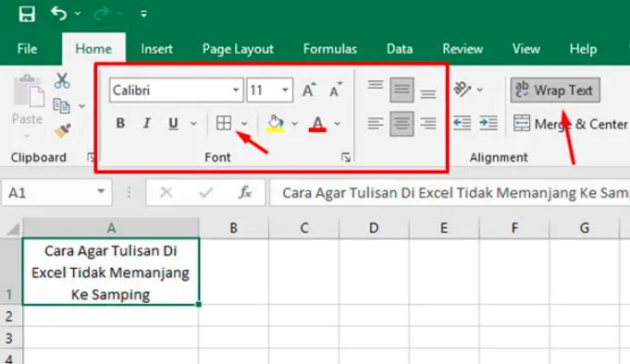Click the Decrease Font Size icon
This screenshot has width=630, height=364.
point(336,90)
